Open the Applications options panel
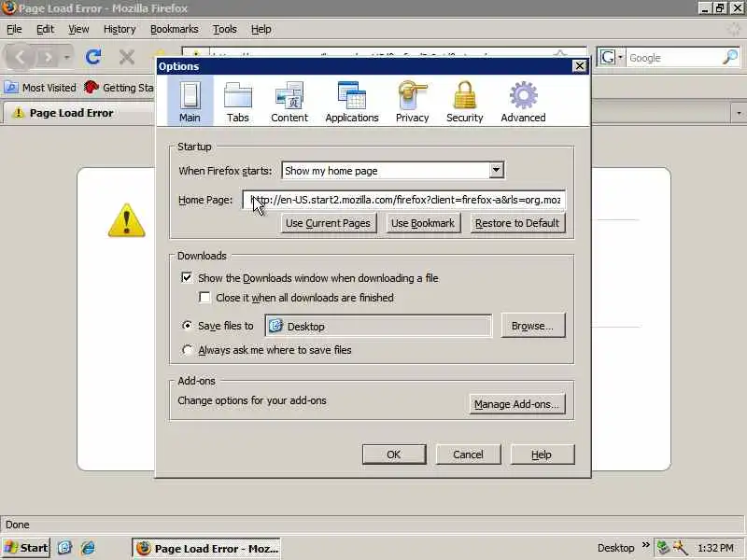Image resolution: width=747 pixels, height=560 pixels. click(x=352, y=102)
